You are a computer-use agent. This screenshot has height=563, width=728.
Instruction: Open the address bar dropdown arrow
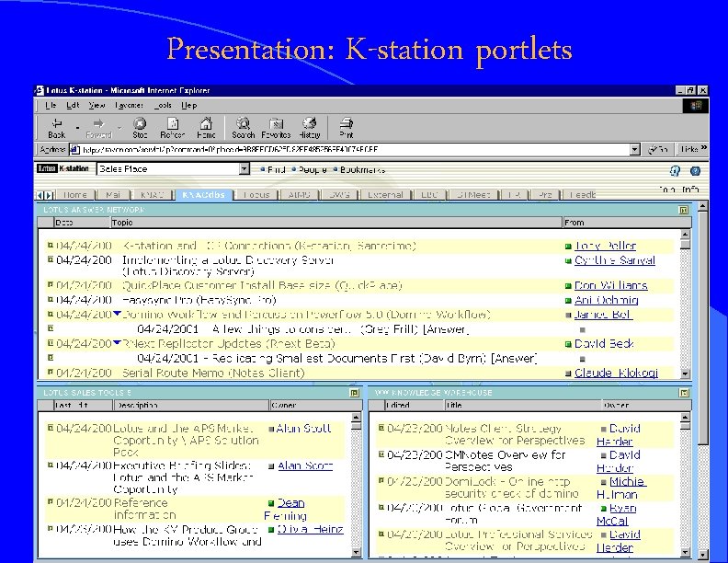(x=634, y=149)
